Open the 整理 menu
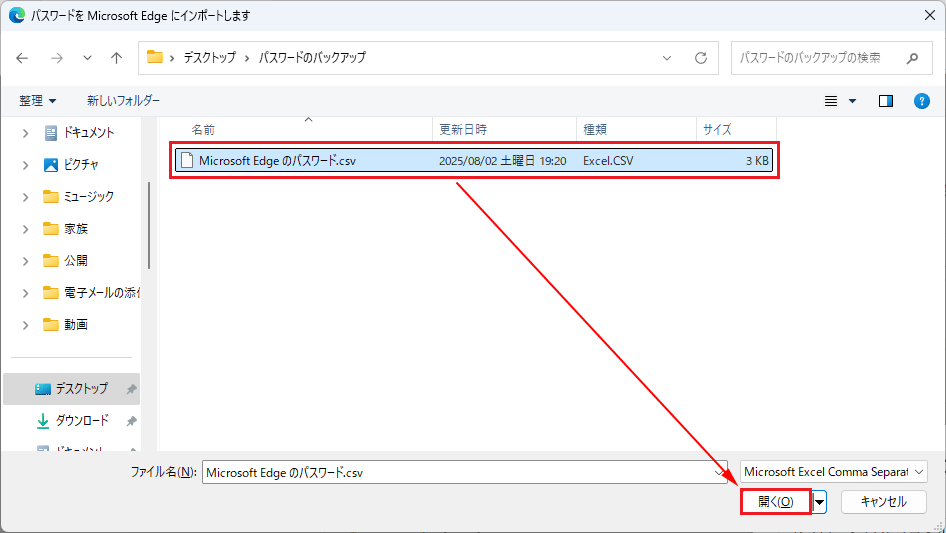This screenshot has width=946, height=533. point(37,101)
